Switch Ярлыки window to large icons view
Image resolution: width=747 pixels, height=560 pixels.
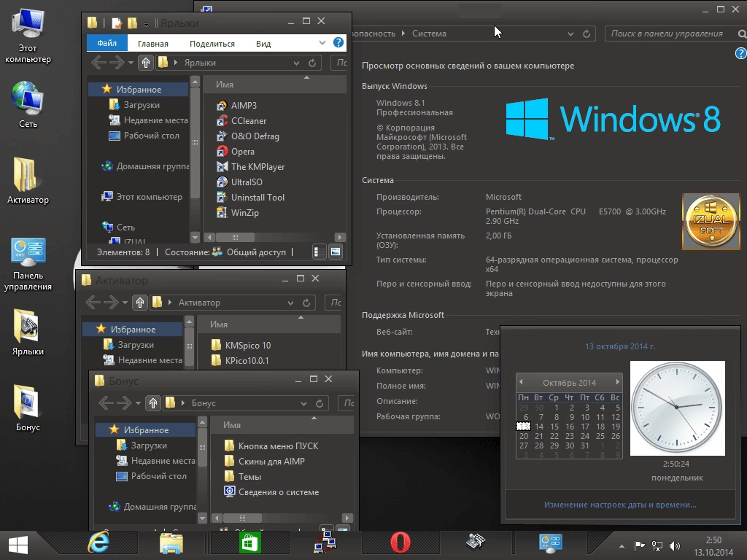pos(336,252)
